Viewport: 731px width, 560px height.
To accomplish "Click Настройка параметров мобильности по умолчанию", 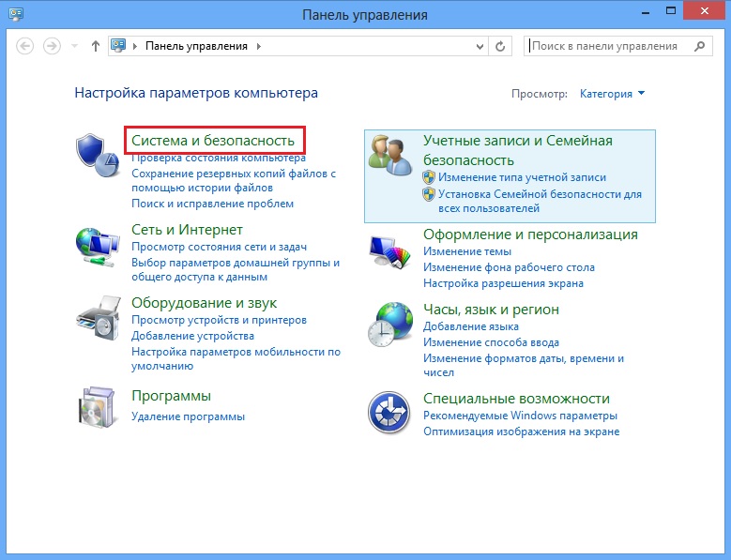I will [x=236, y=358].
